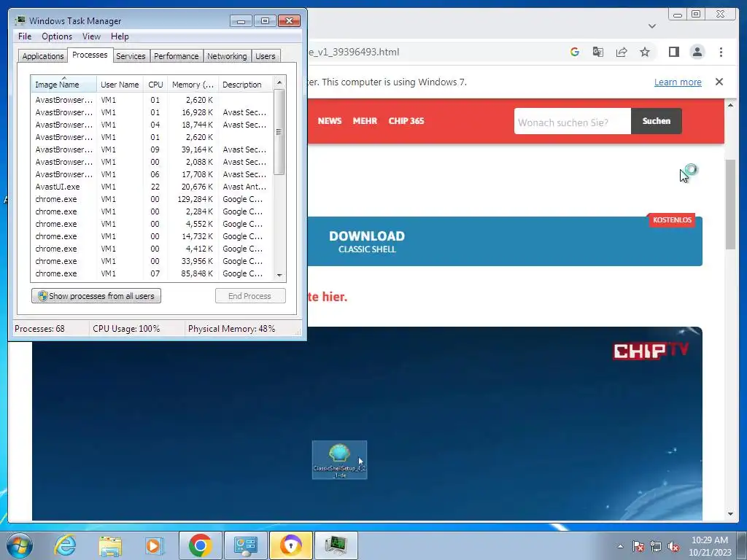Open Task Manager File menu
Image resolution: width=747 pixels, height=560 pixels.
[25, 36]
